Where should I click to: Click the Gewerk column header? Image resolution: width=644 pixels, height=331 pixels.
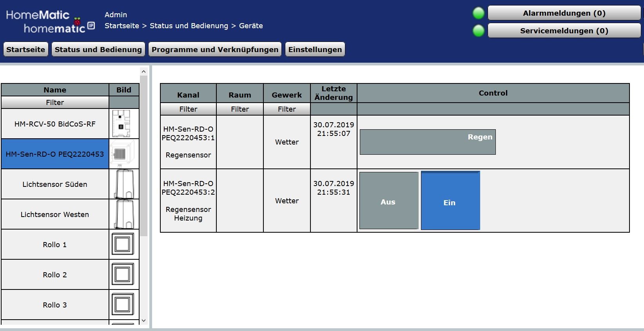pyautogui.click(x=287, y=93)
